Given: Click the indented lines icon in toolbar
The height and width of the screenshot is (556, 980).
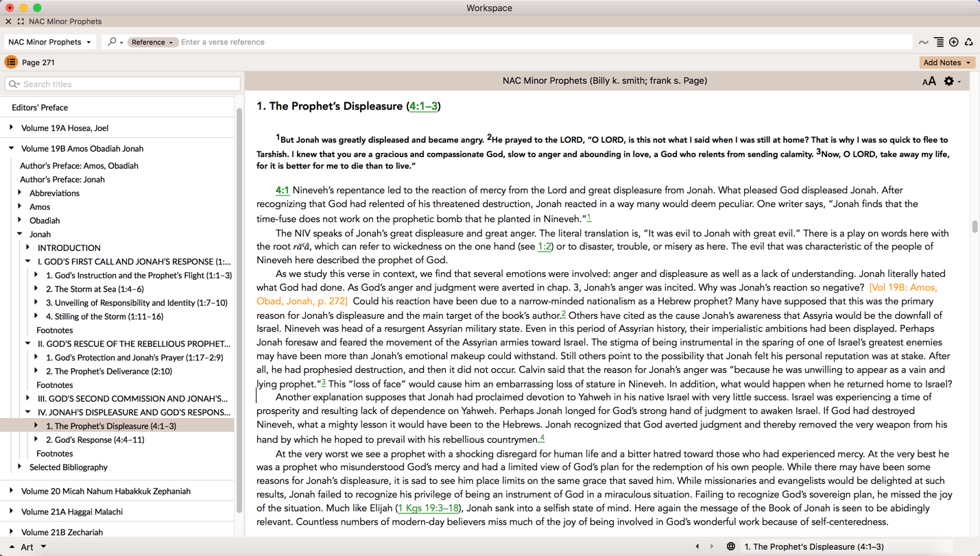Looking at the screenshot, I should tap(939, 43).
